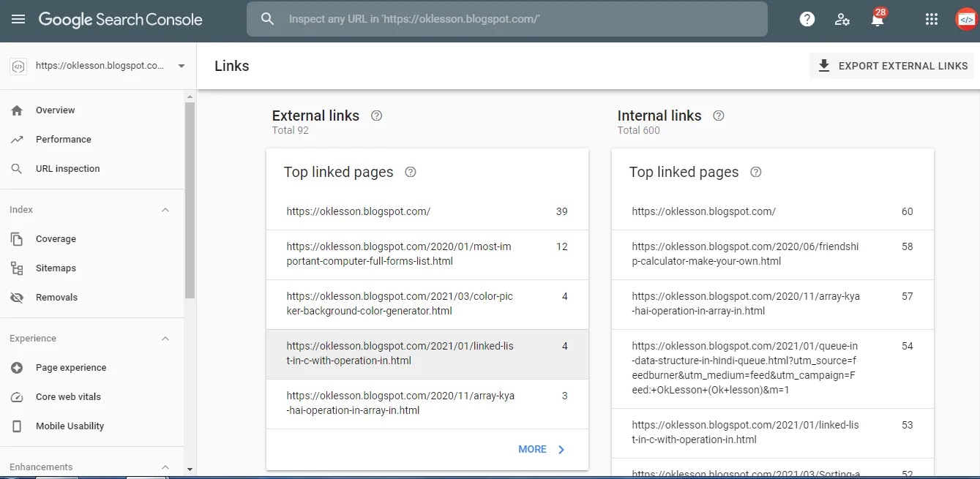Open the property selector dropdown arrow
The width and height of the screenshot is (980, 479).
182,66
